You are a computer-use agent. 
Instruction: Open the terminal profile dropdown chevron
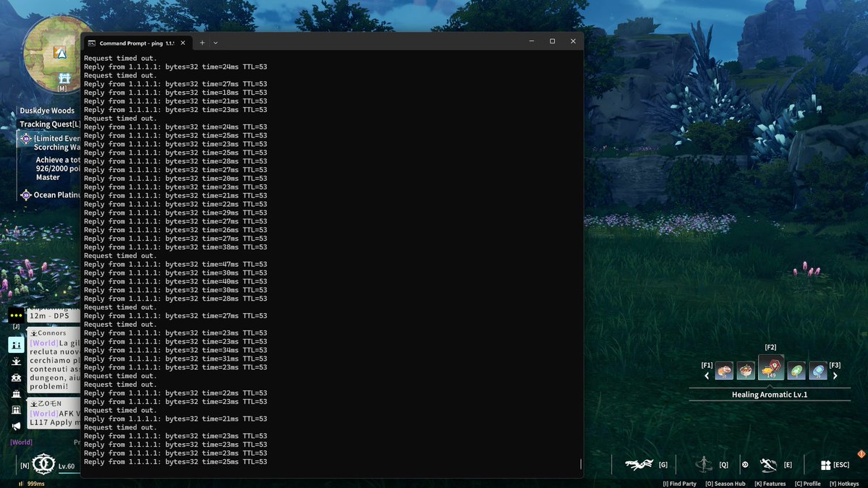click(216, 43)
